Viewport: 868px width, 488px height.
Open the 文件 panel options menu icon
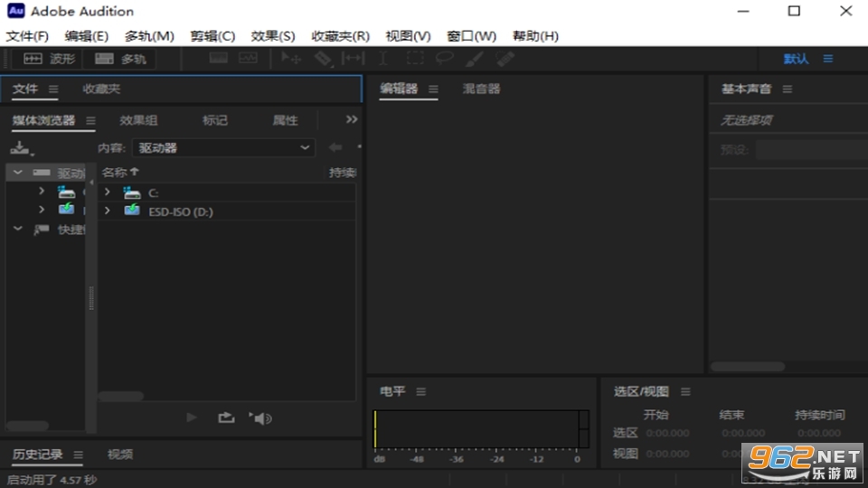tap(53, 89)
